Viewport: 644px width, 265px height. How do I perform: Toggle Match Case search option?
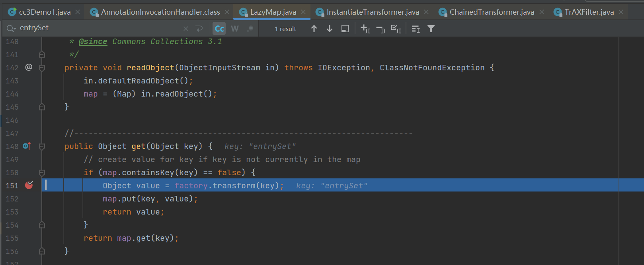[219, 29]
